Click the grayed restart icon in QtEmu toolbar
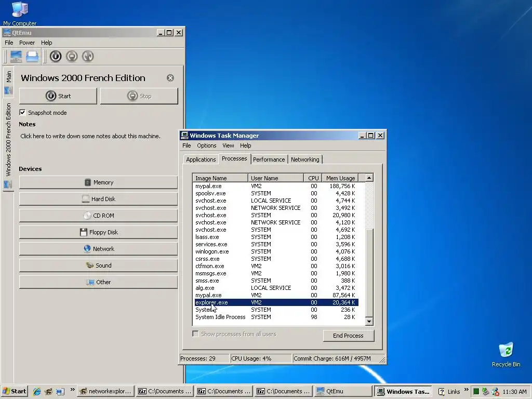532x399 pixels. coord(87,56)
